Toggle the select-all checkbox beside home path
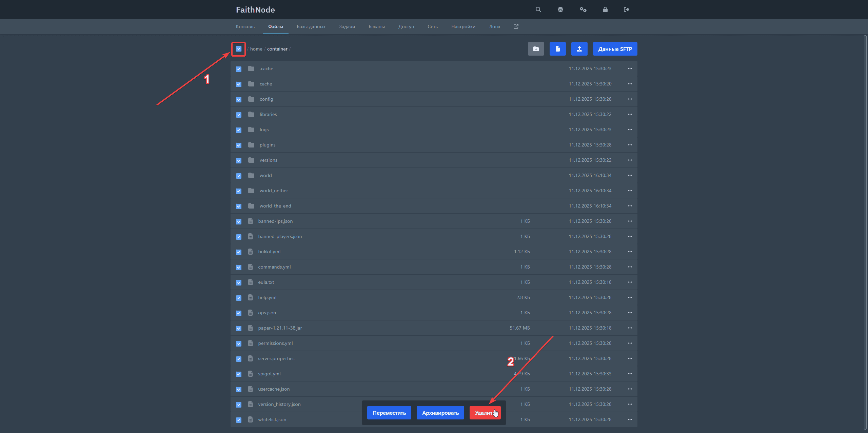The width and height of the screenshot is (868, 433). tap(239, 49)
